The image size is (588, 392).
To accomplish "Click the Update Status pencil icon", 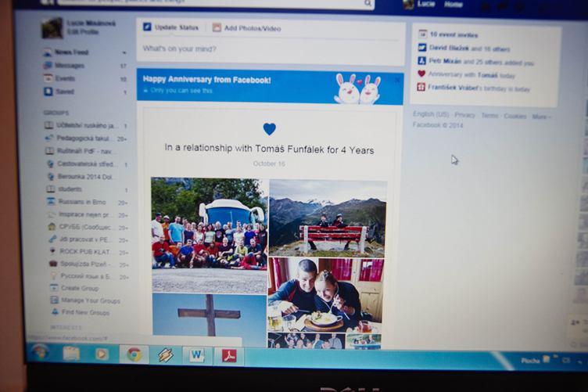I will click(147, 27).
